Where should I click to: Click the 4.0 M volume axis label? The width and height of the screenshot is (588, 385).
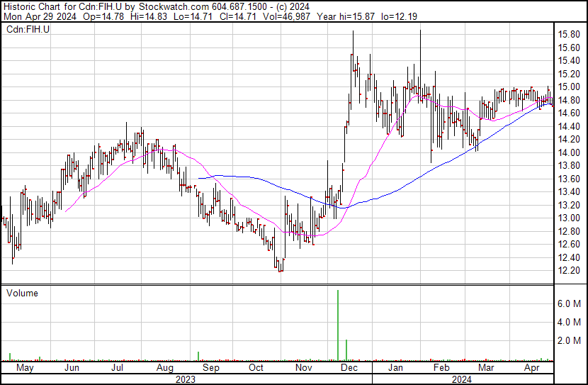point(570,322)
